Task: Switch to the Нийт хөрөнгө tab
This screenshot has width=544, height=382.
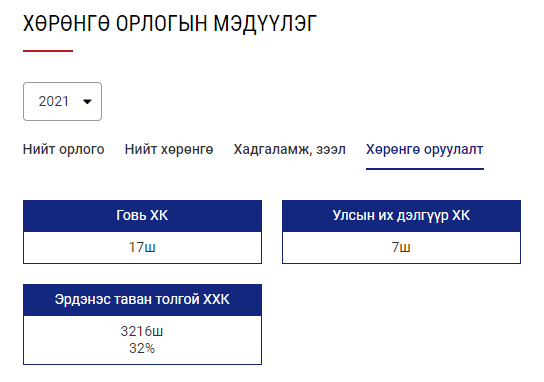Action: tap(169, 149)
